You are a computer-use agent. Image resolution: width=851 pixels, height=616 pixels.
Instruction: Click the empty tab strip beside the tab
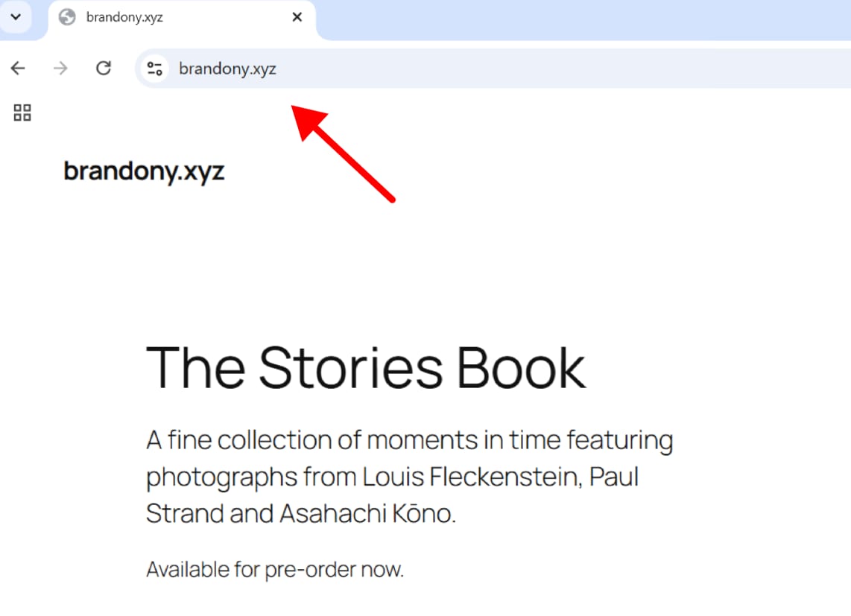tap(581, 19)
